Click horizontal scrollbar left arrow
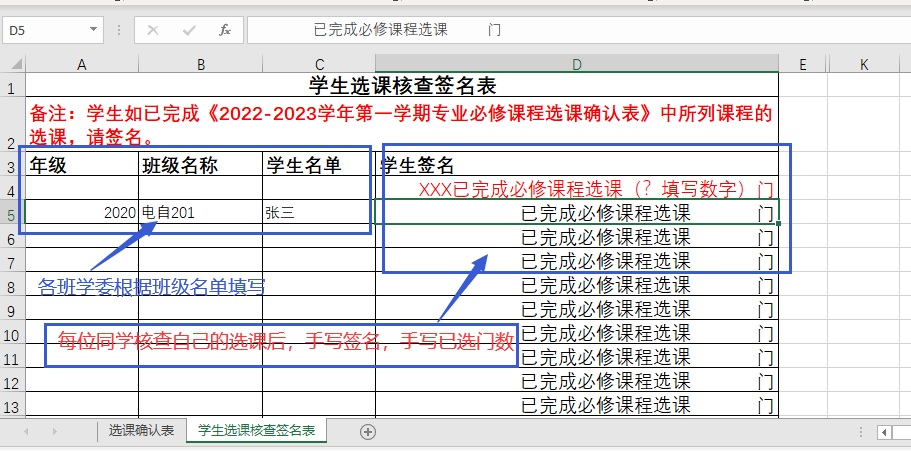 (884, 431)
